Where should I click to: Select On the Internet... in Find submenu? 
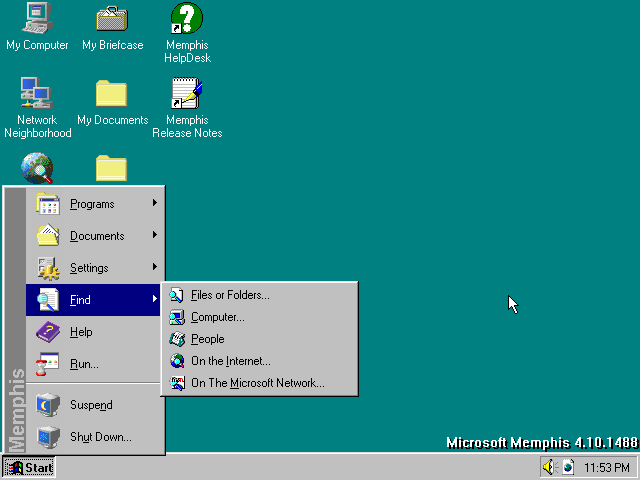pyautogui.click(x=260, y=361)
